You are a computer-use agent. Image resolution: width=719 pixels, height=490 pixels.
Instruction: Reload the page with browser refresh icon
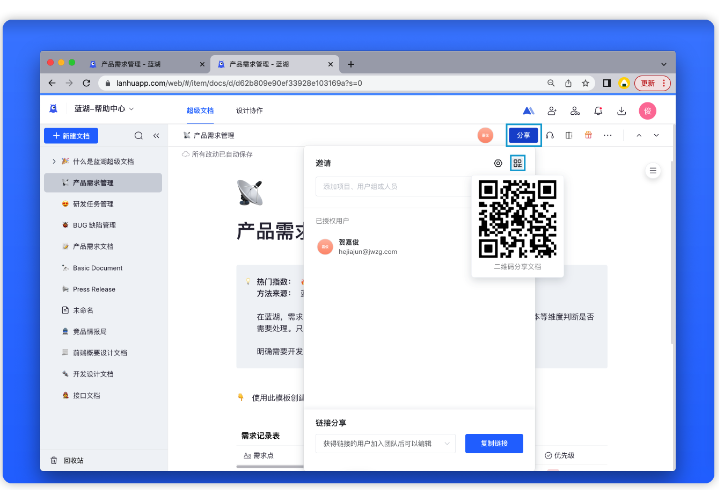[x=86, y=83]
